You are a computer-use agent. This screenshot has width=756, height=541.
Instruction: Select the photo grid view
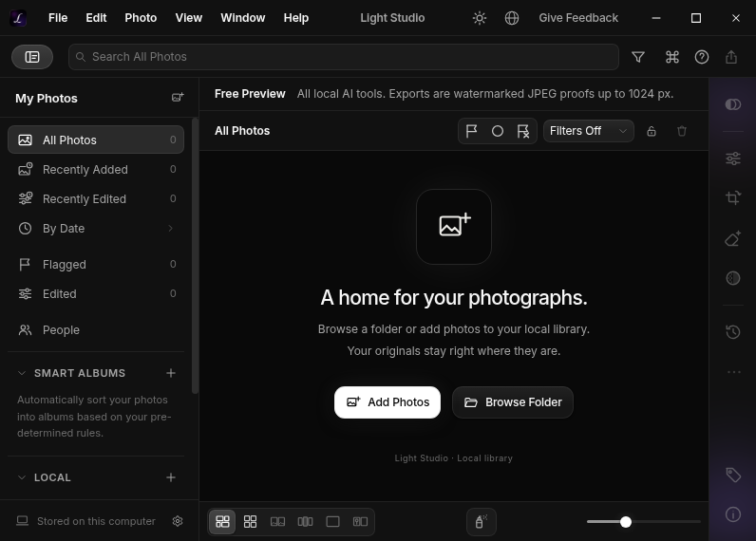[x=222, y=522]
